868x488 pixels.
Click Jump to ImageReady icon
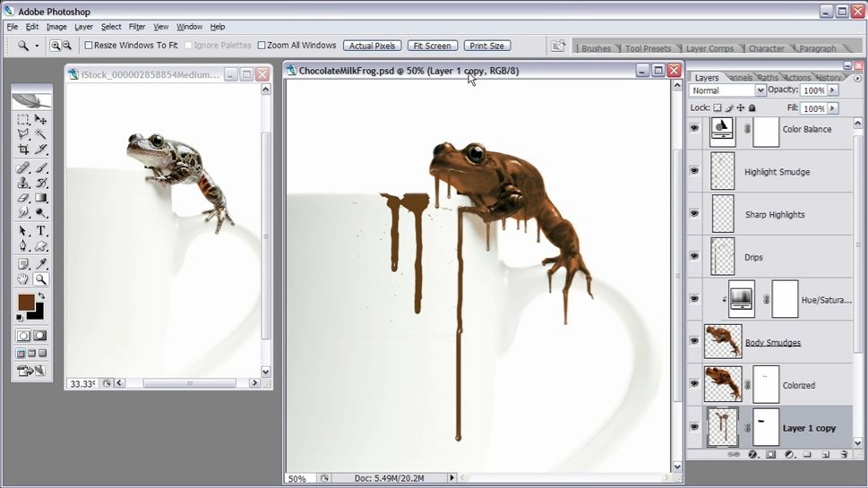pyautogui.click(x=31, y=371)
